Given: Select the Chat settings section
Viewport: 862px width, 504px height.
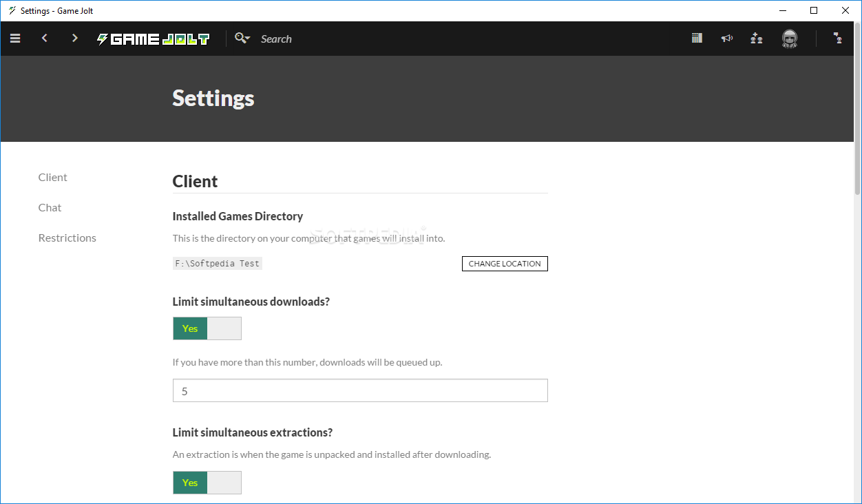Looking at the screenshot, I should click(x=50, y=208).
